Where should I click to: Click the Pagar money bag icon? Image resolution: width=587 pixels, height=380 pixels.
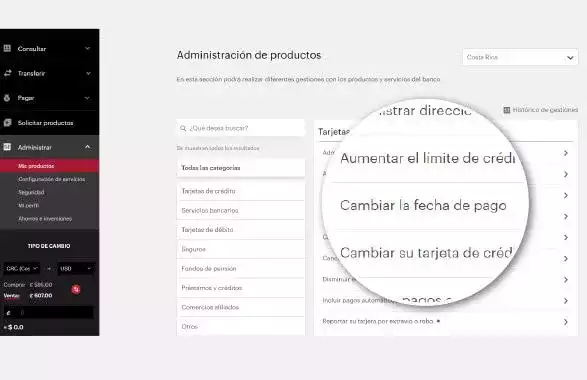[7, 98]
